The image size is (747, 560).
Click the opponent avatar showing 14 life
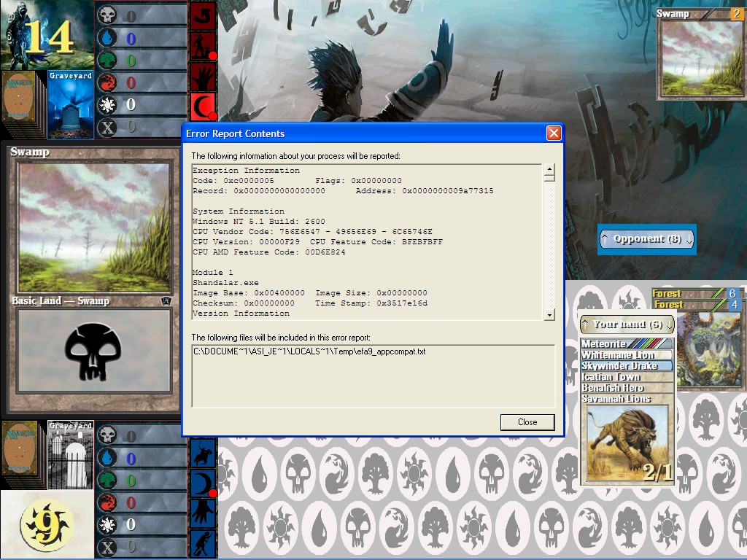pyautogui.click(x=47, y=35)
